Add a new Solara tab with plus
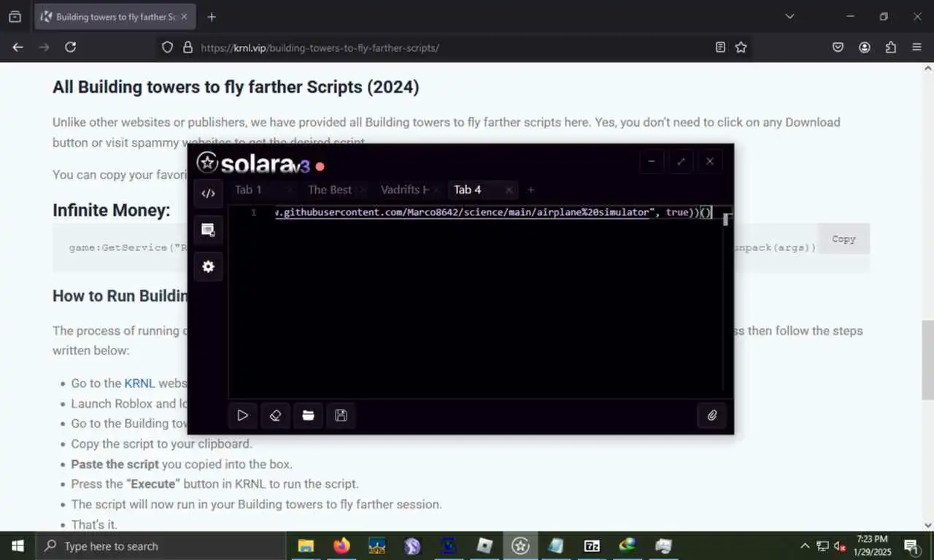Screen dimensions: 934x560 coord(531,190)
